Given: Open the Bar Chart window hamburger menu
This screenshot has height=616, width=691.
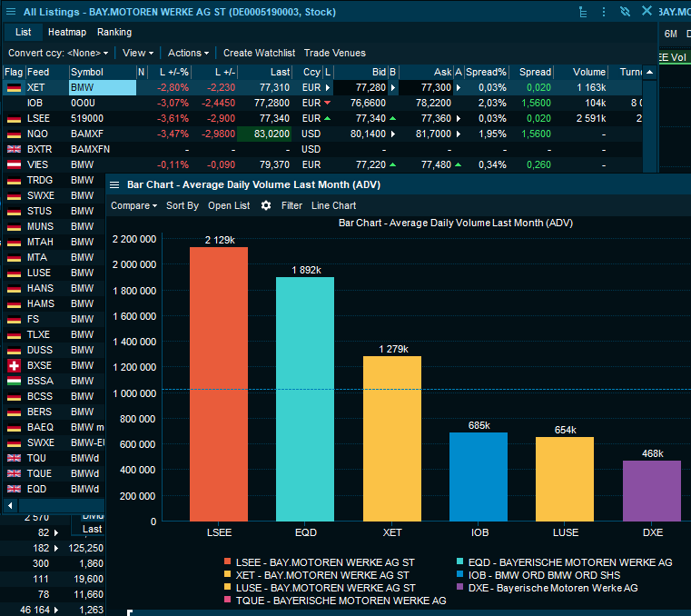Looking at the screenshot, I should (114, 184).
